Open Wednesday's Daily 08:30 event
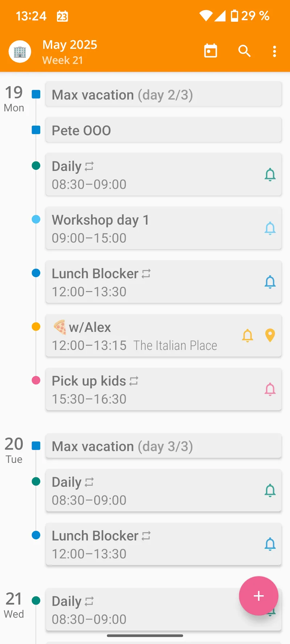Viewport: 290px width, 644px height. pyautogui.click(x=141, y=610)
